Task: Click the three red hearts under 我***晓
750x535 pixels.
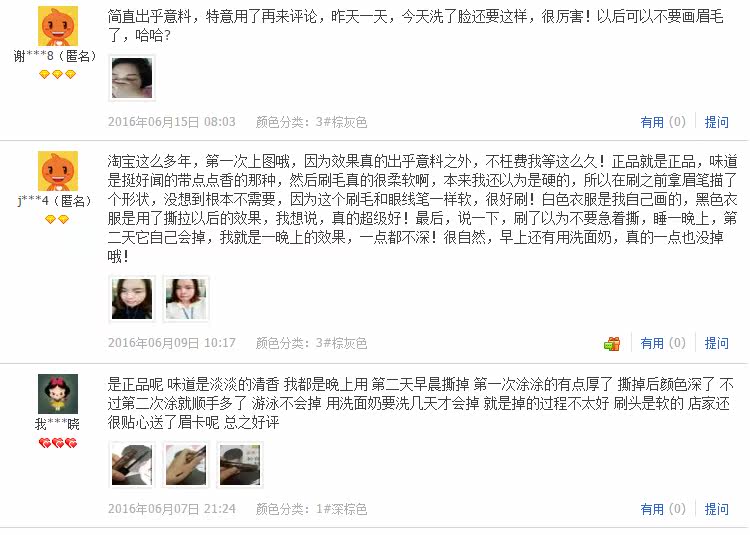Action: [x=58, y=444]
